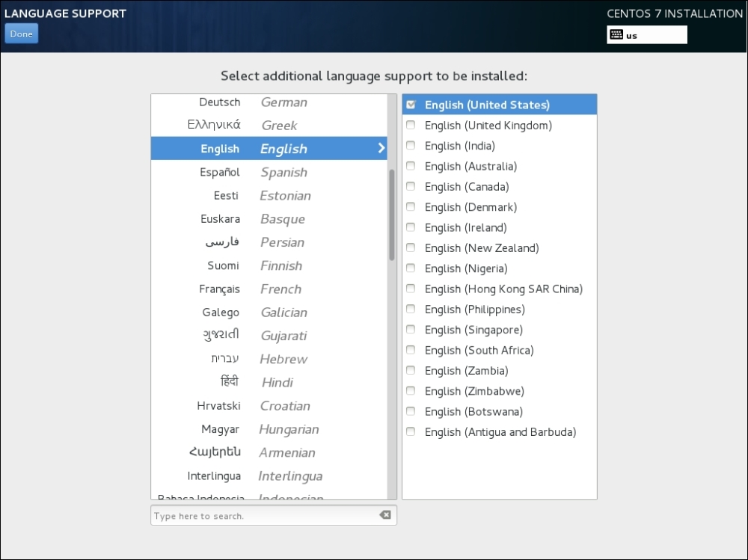This screenshot has height=560, width=748.
Task: Enable English (Philippines)
Action: click(x=411, y=309)
